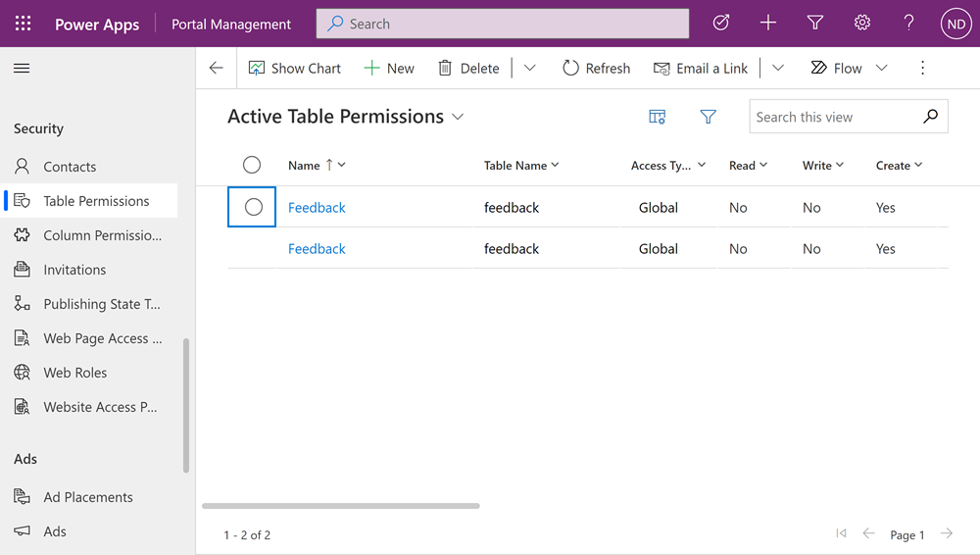Open the Write column menu
Image resolution: width=980 pixels, height=555 pixels.
823,165
